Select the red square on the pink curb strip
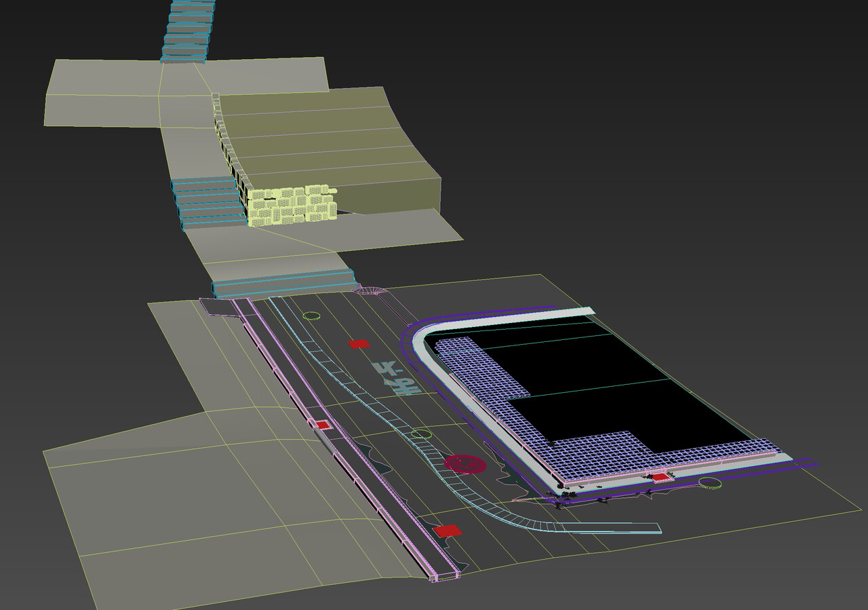 tap(323, 425)
